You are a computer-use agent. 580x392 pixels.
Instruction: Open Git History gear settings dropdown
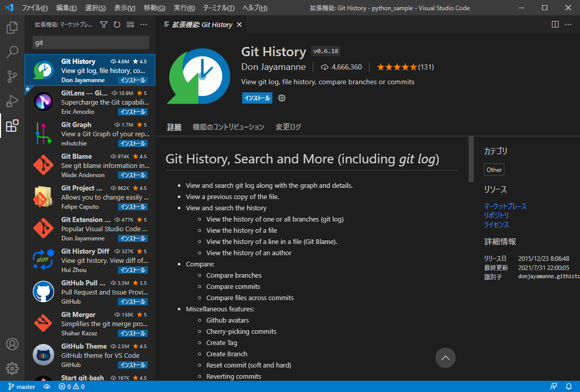pos(282,98)
